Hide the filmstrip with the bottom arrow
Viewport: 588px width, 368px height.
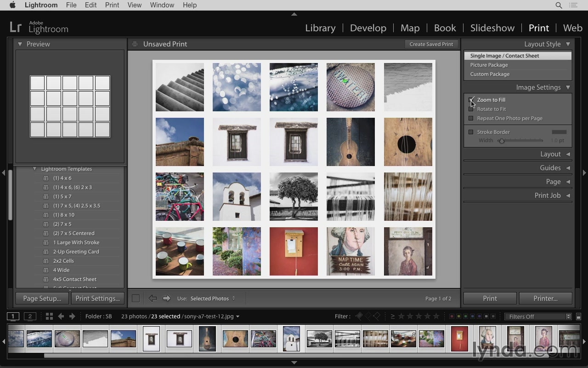[294, 363]
